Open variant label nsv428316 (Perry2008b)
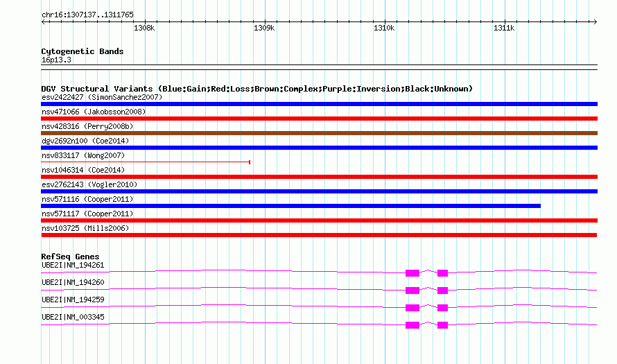617x364 pixels. point(87,126)
